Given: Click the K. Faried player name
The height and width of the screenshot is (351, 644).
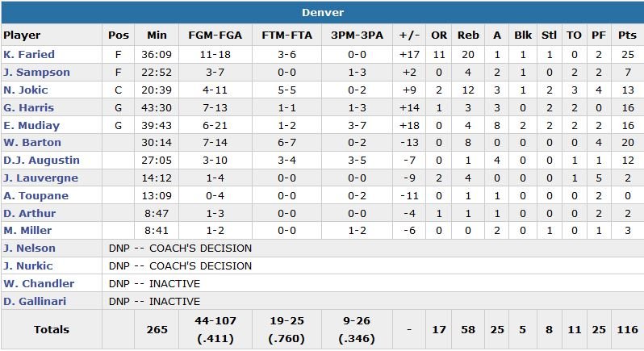Looking at the screenshot, I should [x=29, y=55].
